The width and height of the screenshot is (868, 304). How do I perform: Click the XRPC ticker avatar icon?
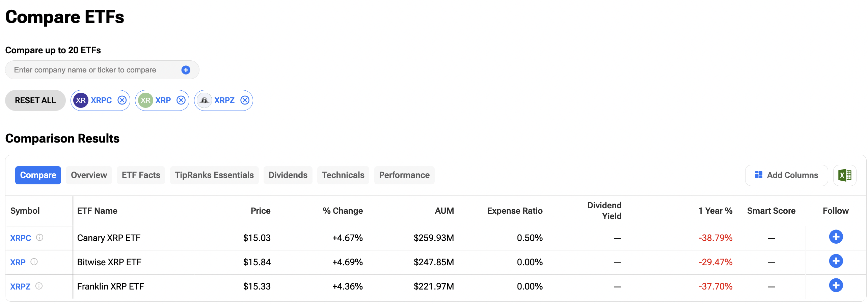point(80,100)
